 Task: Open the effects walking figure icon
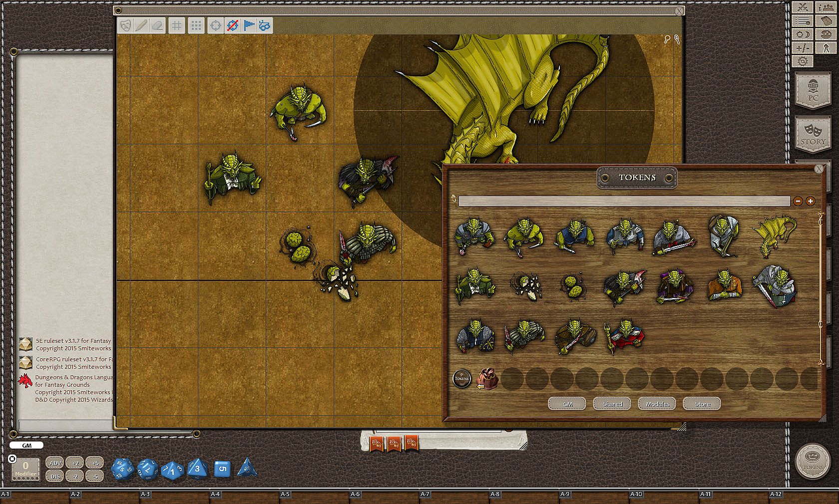(x=826, y=48)
